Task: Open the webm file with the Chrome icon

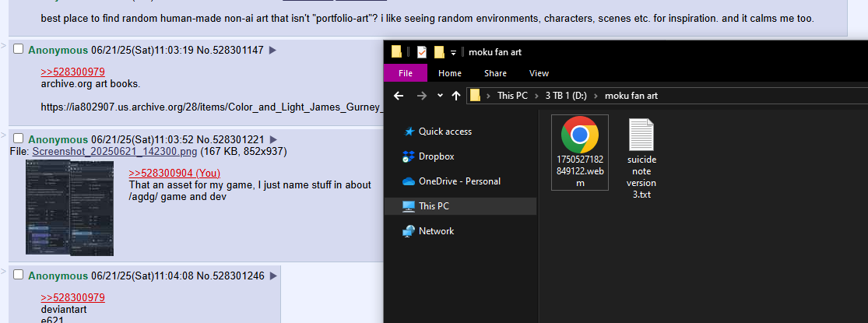Action: pos(580,135)
